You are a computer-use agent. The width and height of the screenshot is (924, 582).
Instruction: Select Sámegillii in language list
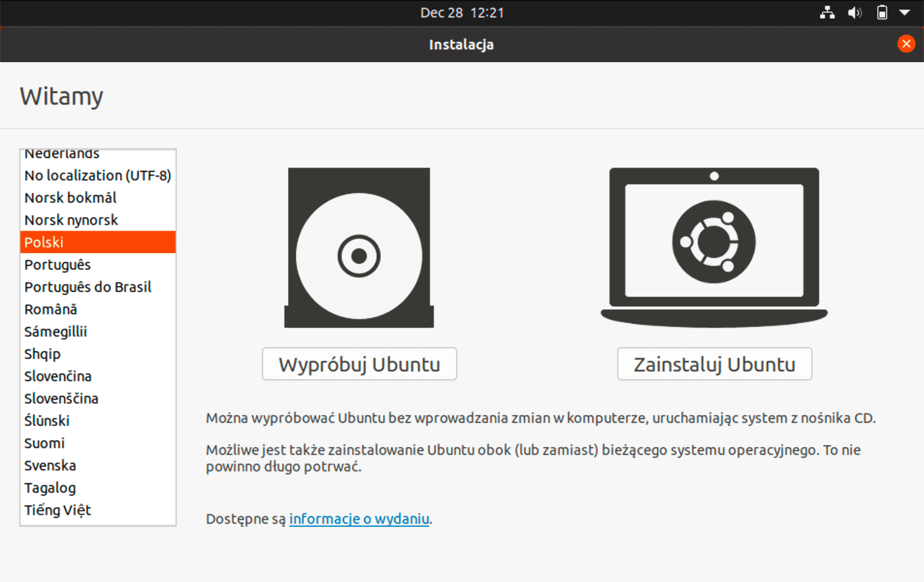(98, 331)
